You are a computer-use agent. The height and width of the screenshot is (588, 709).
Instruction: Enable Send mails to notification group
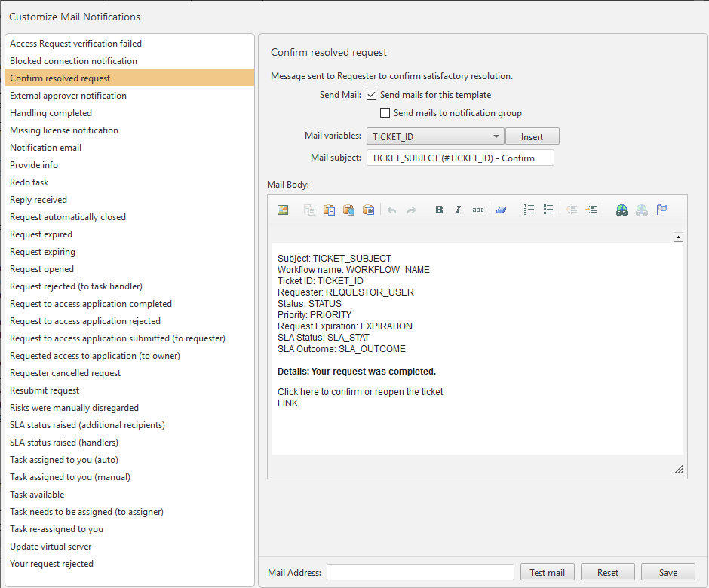[385, 113]
